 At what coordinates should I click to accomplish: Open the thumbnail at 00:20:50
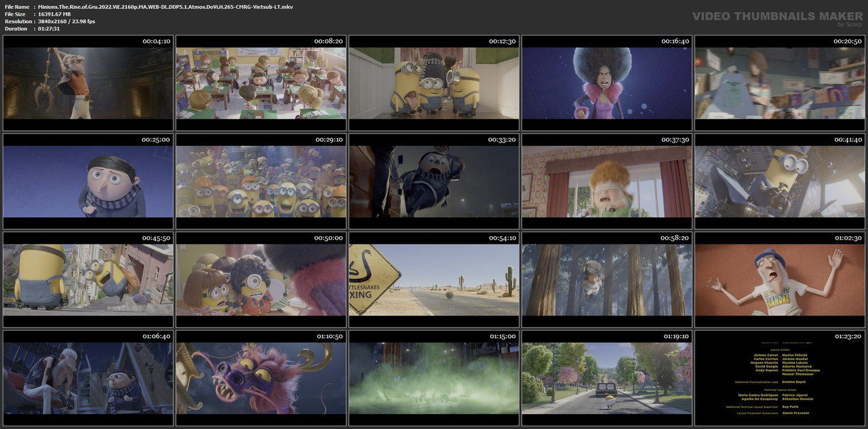pyautogui.click(x=780, y=83)
